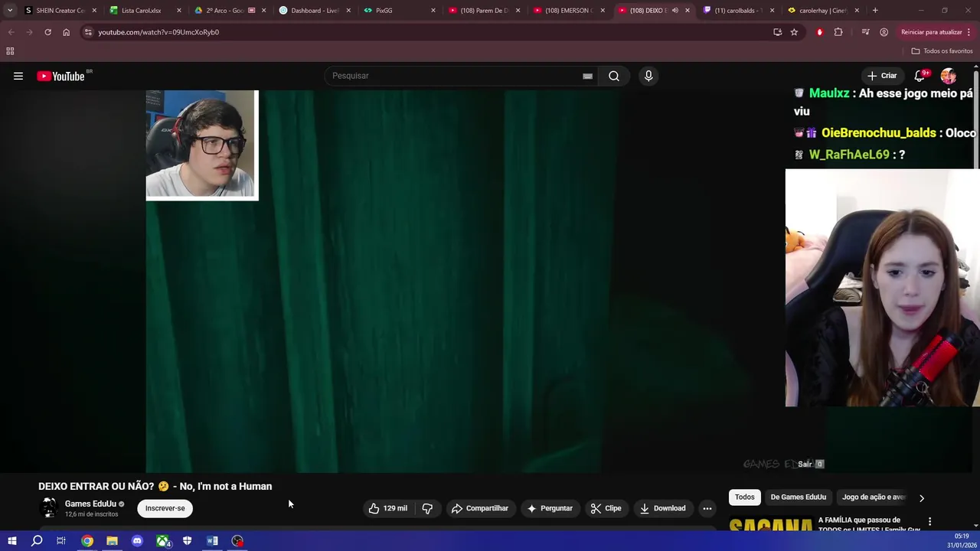Bookmark this page with the star
The width and height of the screenshot is (980, 551).
coord(794,32)
